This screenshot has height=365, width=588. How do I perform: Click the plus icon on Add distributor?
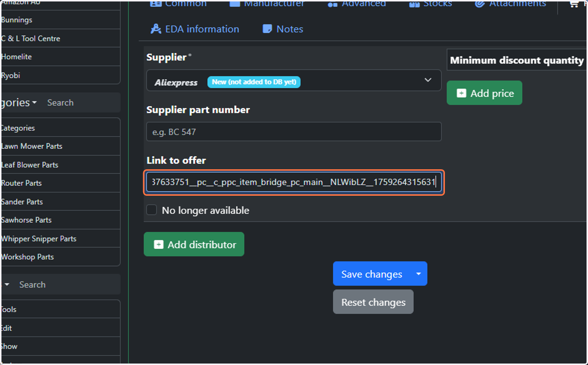pyautogui.click(x=158, y=244)
